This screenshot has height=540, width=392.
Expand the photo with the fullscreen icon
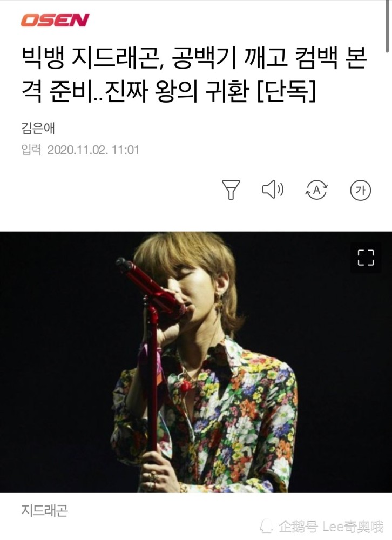coord(366,258)
